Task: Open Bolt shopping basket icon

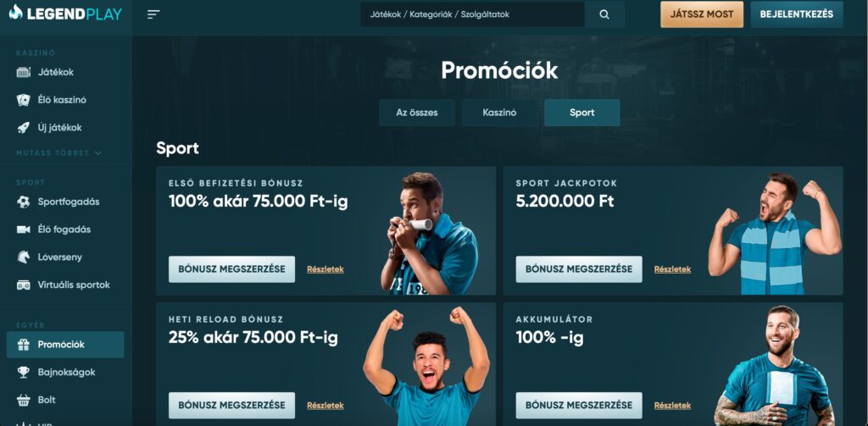Action: pos(23,400)
